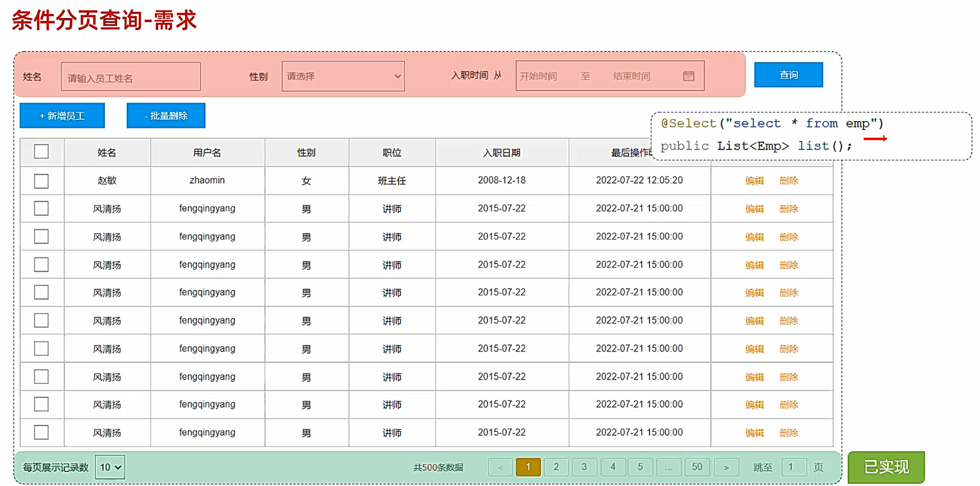Click the 2022-07-22 12:05:20 timestamp cell
This screenshot has width=980, height=486.
click(640, 180)
